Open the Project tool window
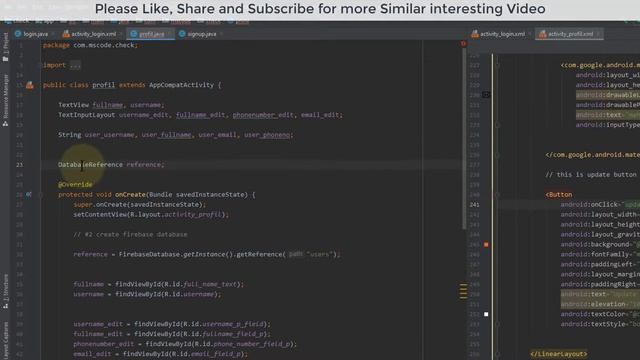The width and height of the screenshot is (640, 360). [5, 47]
